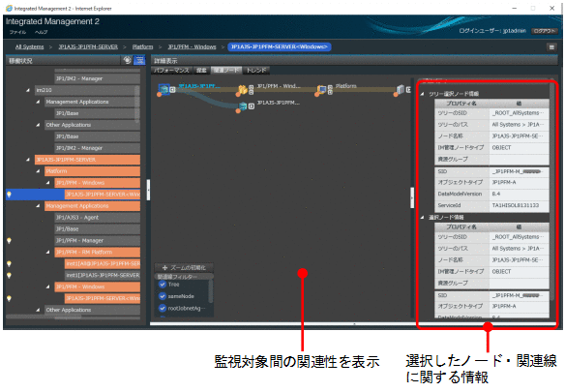
Task: Select the Platform monitor node icon in the graph
Action: [322, 89]
